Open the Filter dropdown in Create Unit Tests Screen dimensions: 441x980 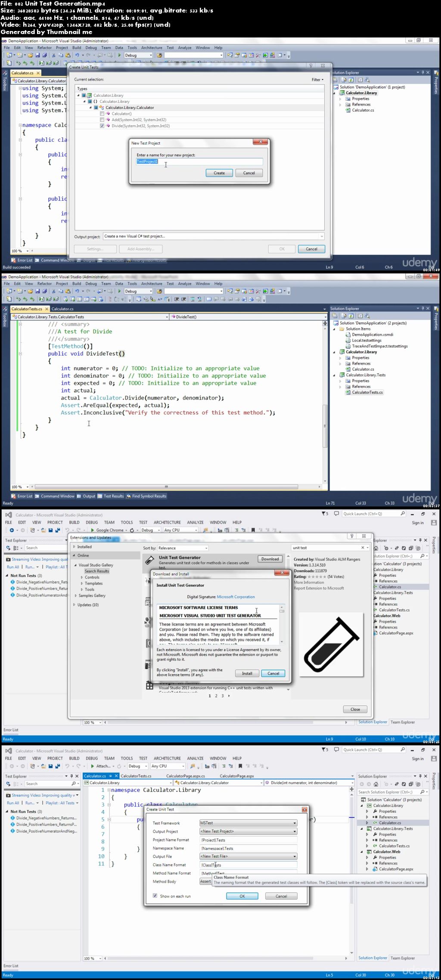coord(317,80)
